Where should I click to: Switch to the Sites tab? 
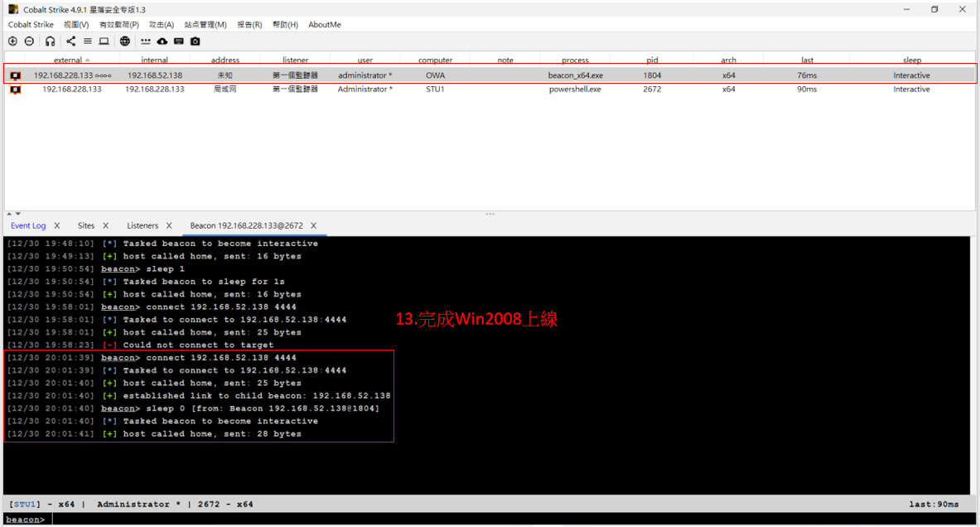click(86, 225)
